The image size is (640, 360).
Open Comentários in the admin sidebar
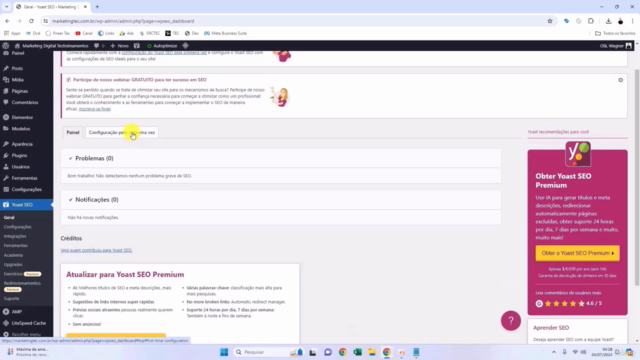[x=24, y=102]
